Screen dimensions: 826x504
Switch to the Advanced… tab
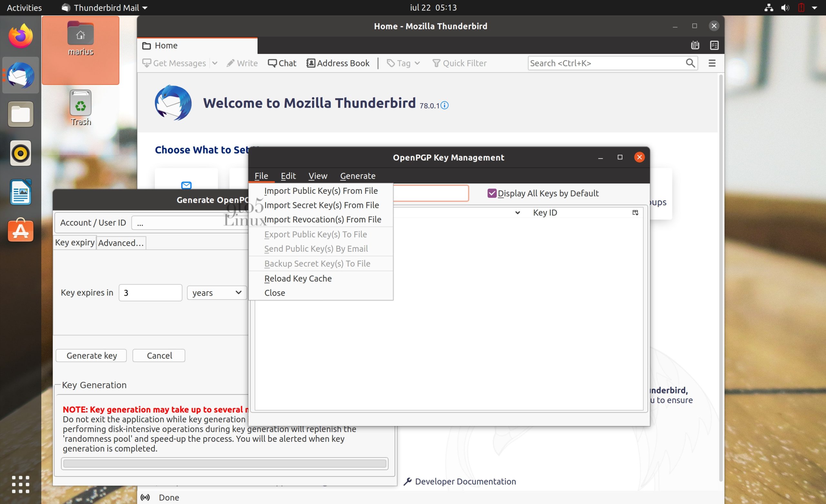pos(121,242)
